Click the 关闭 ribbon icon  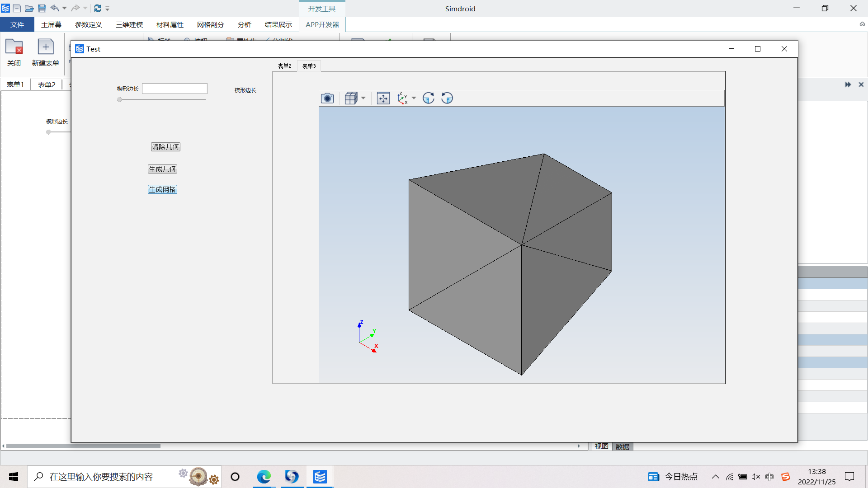[14, 52]
